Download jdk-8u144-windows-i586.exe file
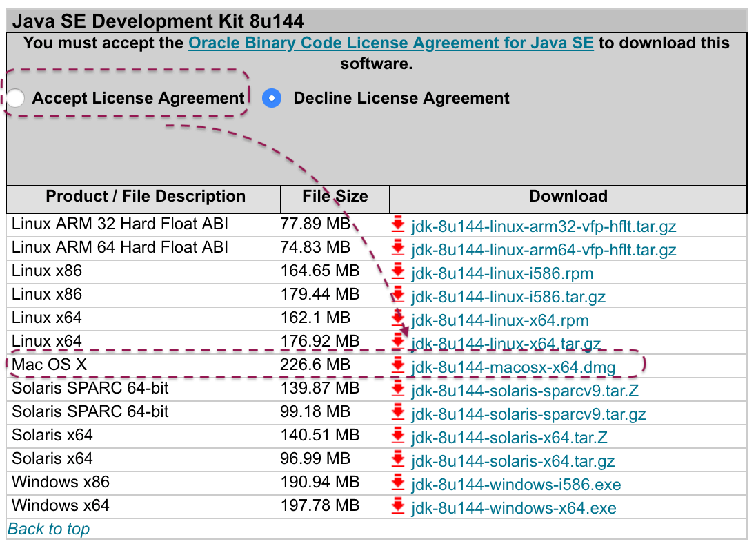756x544 pixels. pyautogui.click(x=517, y=485)
